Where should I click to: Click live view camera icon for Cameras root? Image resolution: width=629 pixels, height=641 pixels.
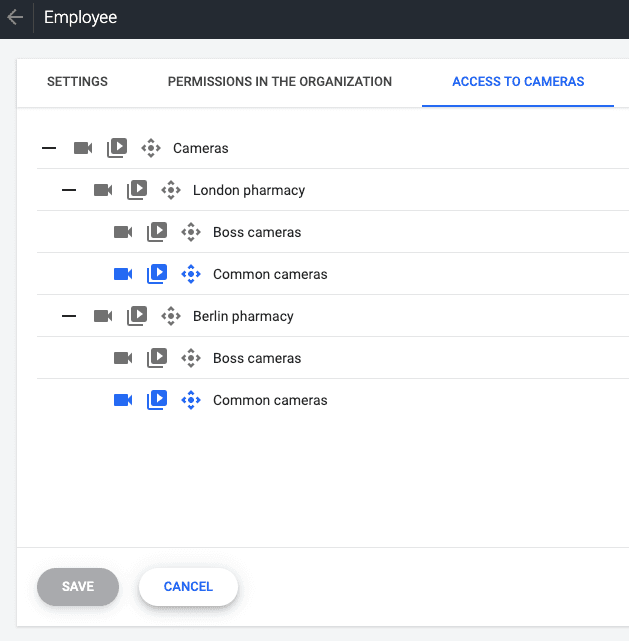pos(83,148)
